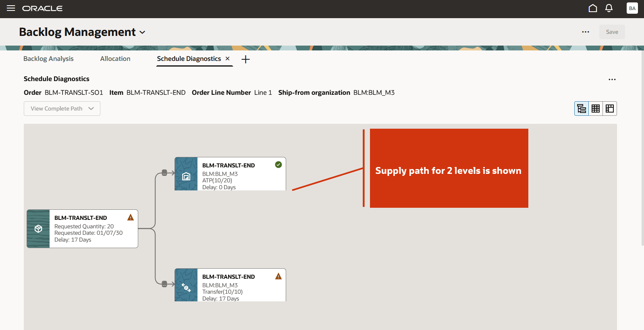The image size is (644, 330).
Task: Click the 'Requested Date: 01/07/30' text
Action: coord(89,233)
